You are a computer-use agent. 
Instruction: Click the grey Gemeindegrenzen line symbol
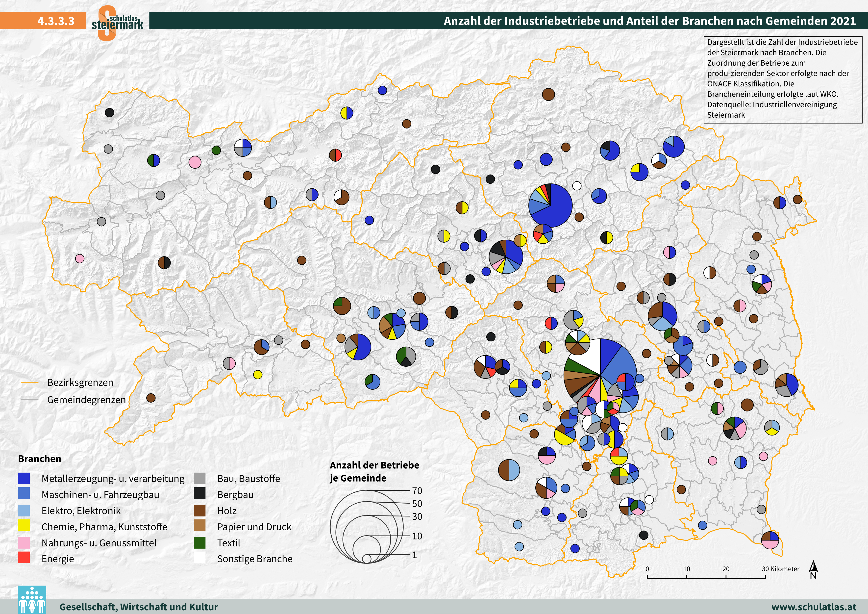[x=29, y=400]
